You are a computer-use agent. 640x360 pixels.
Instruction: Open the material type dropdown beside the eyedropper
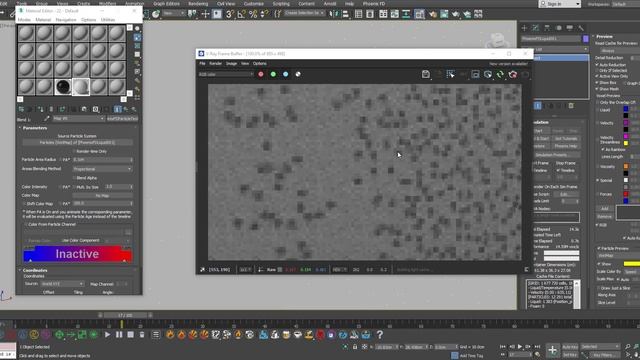click(x=78, y=119)
